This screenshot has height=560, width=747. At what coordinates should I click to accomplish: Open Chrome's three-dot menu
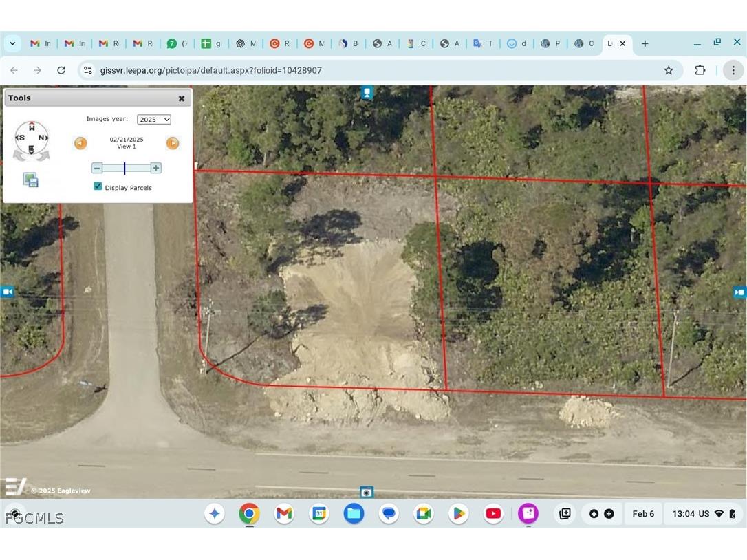click(733, 70)
